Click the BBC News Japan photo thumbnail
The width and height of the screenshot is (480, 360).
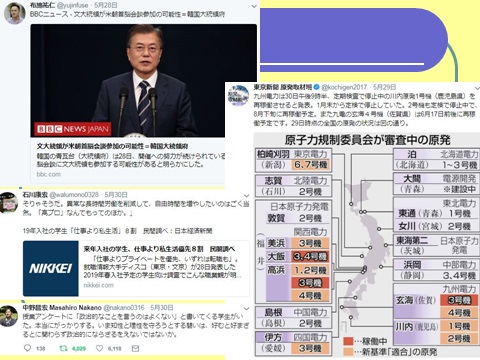click(128, 81)
